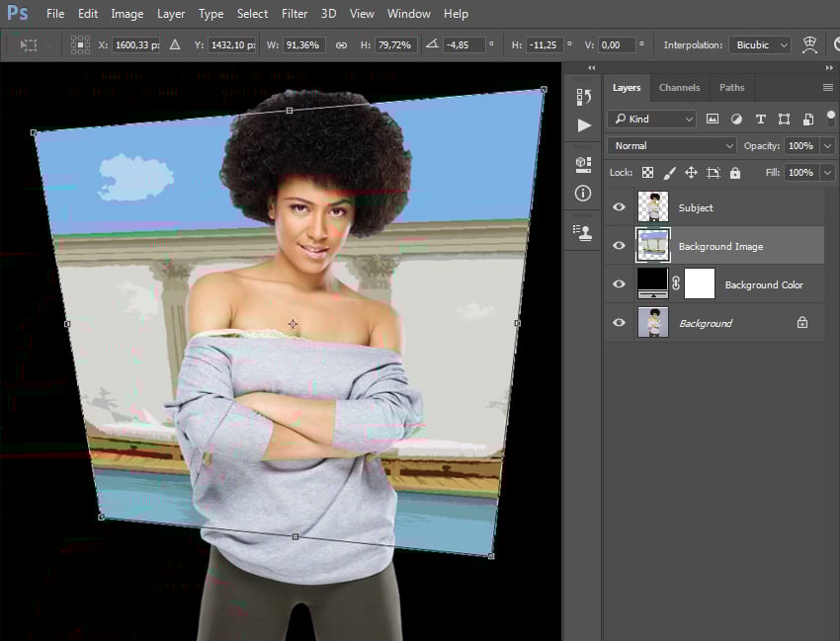
Task: Click the filter for type layers icon
Action: click(760, 120)
